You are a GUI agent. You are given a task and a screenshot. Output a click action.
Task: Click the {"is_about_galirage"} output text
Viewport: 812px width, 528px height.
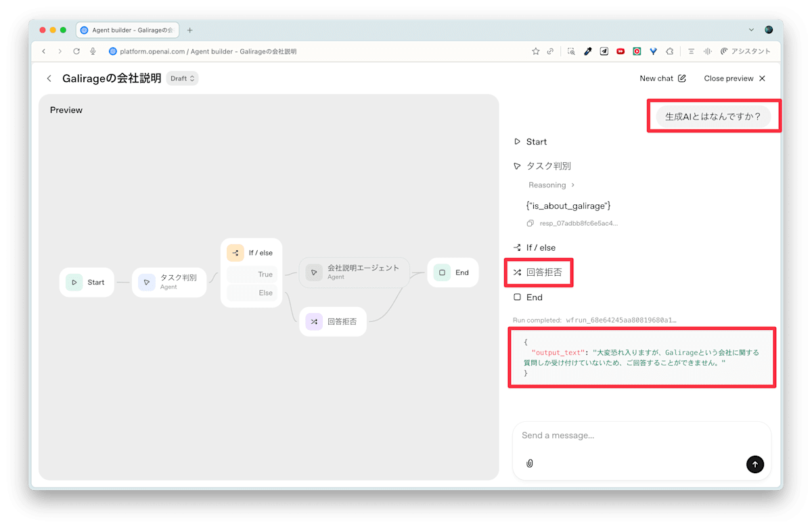tap(568, 206)
